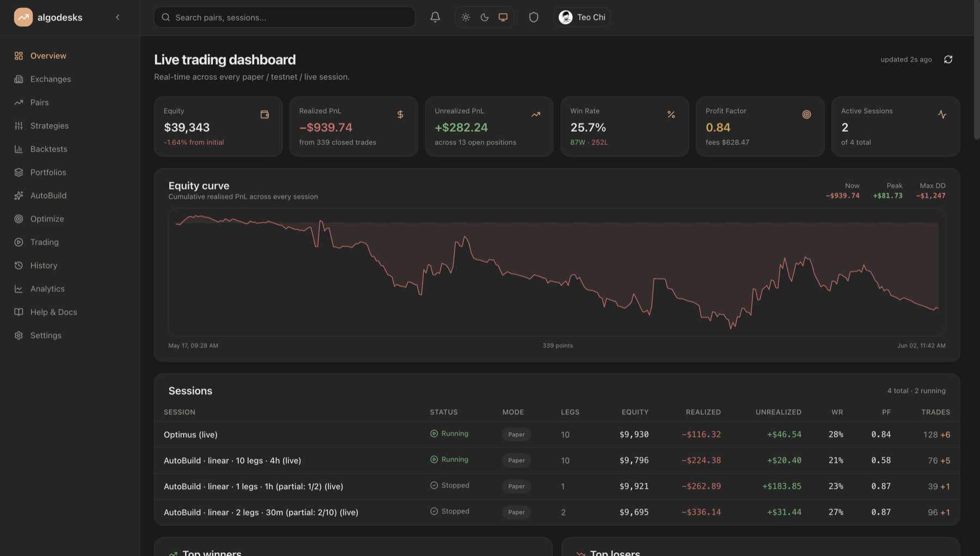Click the Peak +$81.73 value
Screen dimensions: 980x556
point(887,196)
